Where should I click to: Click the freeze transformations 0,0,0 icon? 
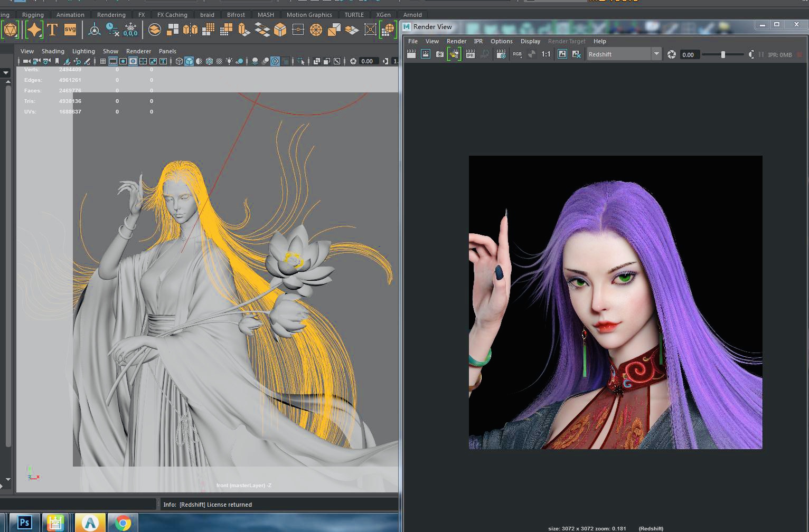(x=130, y=30)
